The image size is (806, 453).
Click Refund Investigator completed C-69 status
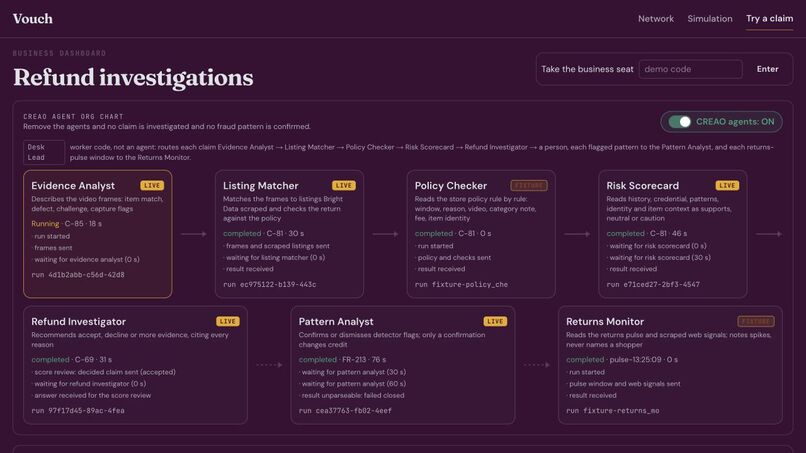[x=71, y=359]
